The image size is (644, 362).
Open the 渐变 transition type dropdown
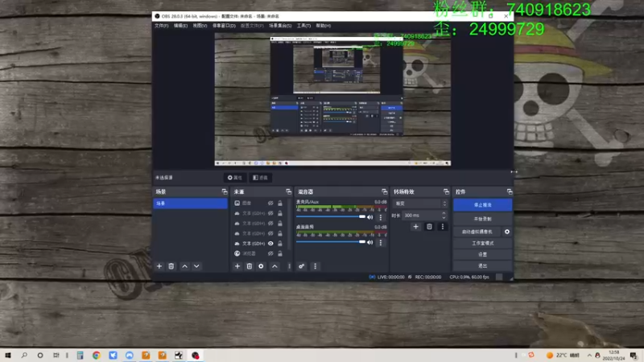coord(420,204)
